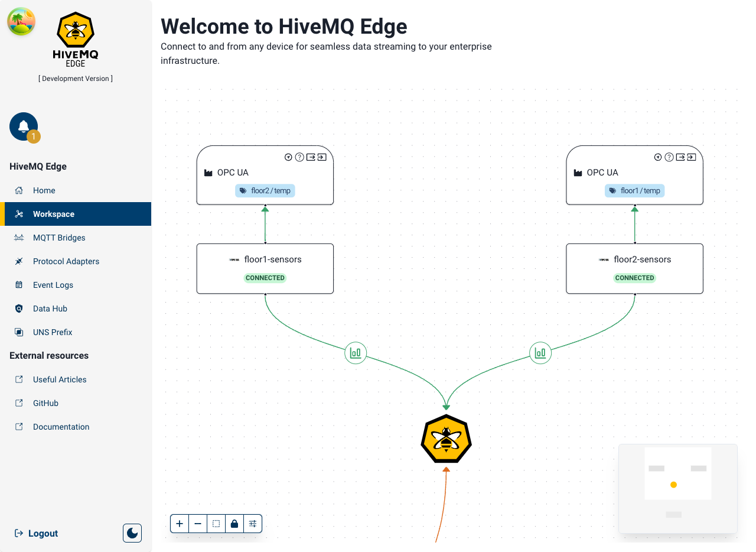Image resolution: width=756 pixels, height=552 pixels.
Task: Open the GitHub external link
Action: coord(76,403)
